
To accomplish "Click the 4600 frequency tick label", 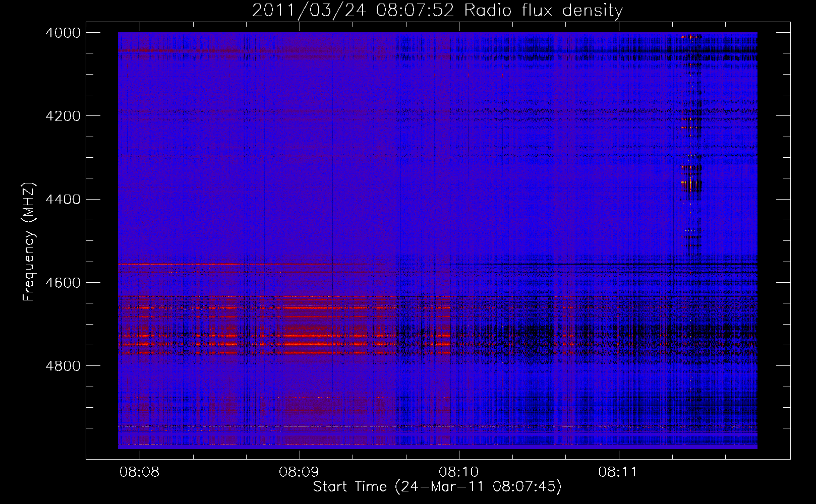I will [63, 282].
